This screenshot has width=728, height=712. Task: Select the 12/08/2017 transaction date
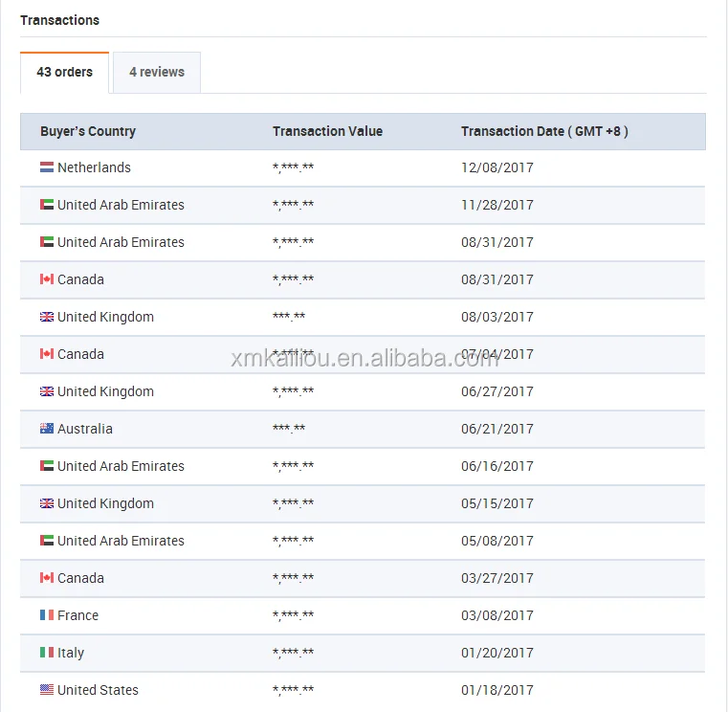pos(497,167)
